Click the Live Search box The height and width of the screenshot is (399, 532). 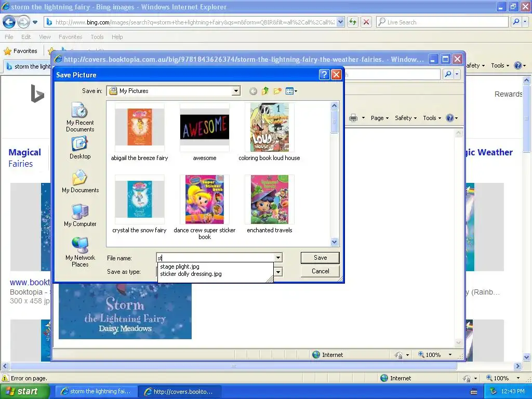[x=442, y=22]
